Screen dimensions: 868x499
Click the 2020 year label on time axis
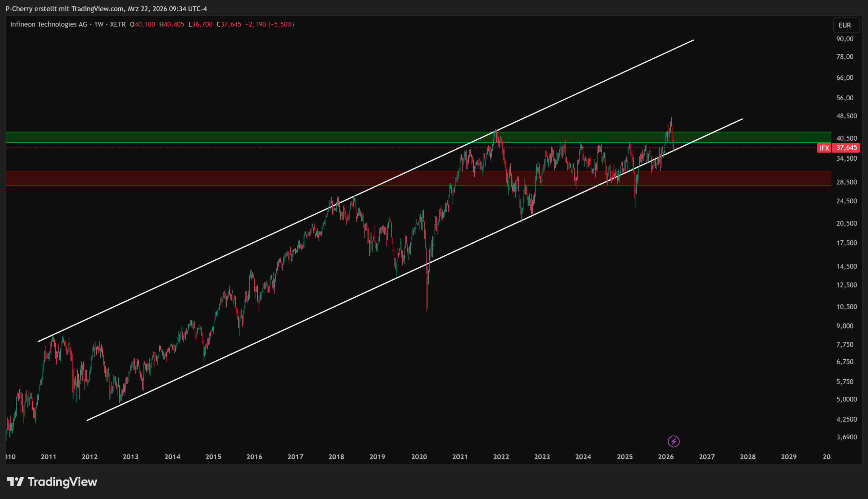click(419, 457)
